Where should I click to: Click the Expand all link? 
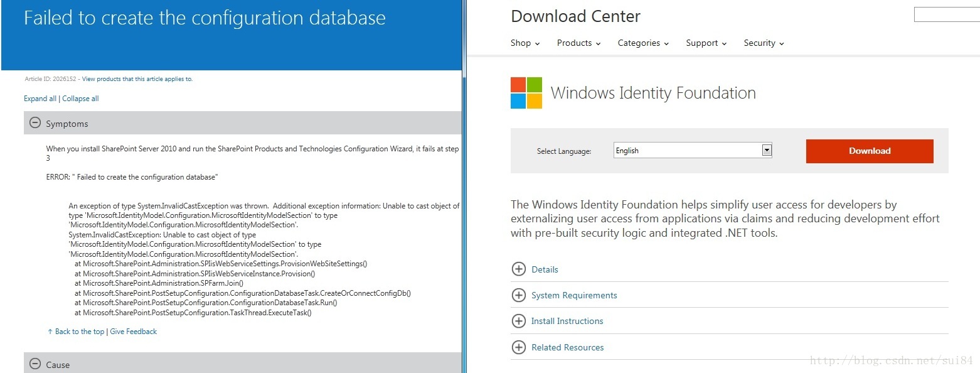tap(40, 99)
